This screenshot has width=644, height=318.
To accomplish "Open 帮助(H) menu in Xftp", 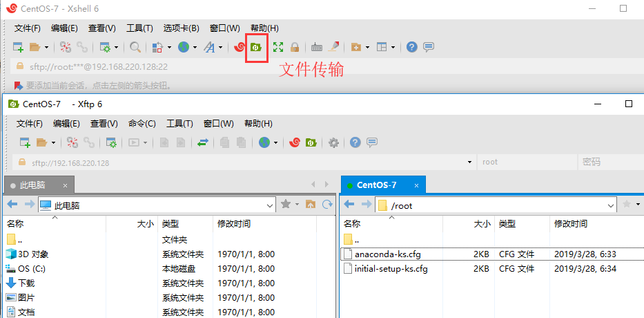I will click(x=258, y=124).
